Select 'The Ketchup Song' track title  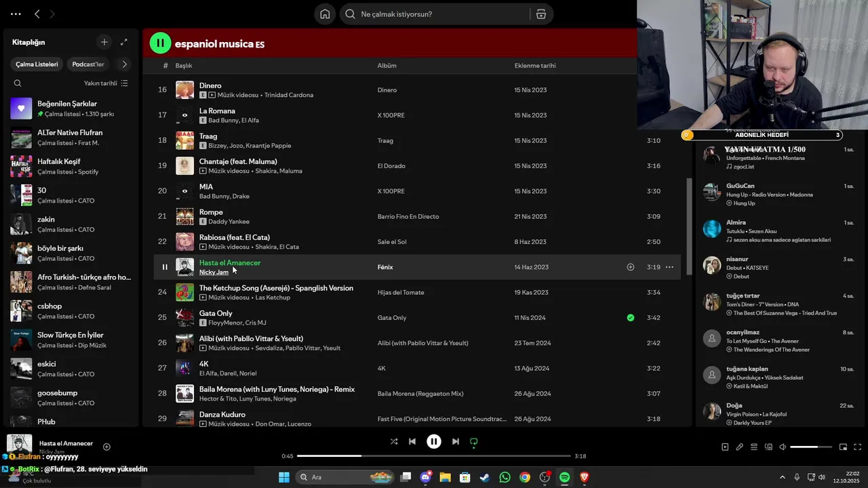pyautogui.click(x=276, y=288)
